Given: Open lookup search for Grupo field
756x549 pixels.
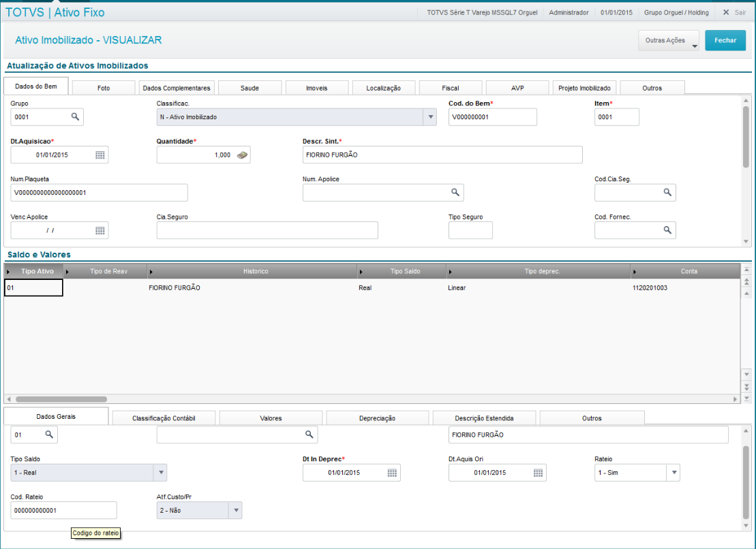Looking at the screenshot, I should [x=75, y=116].
